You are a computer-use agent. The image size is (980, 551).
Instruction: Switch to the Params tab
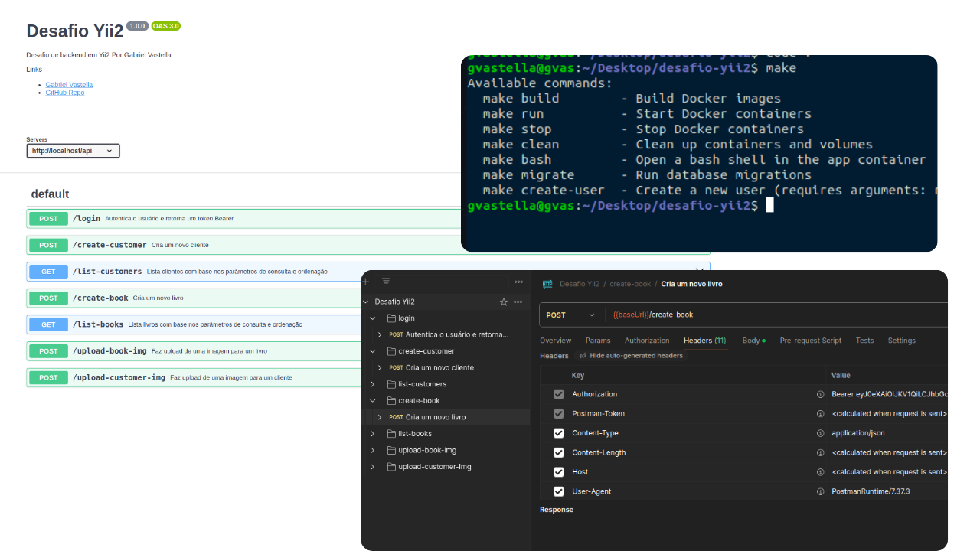pos(598,341)
